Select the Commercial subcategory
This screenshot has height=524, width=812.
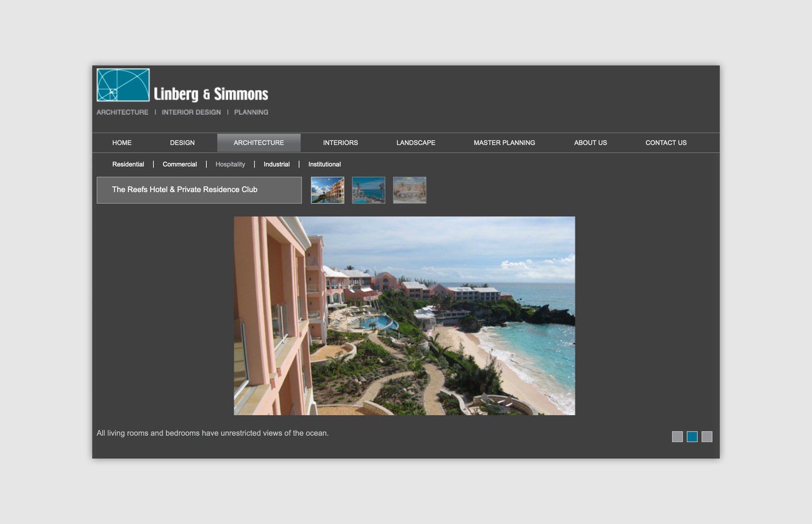click(x=180, y=164)
